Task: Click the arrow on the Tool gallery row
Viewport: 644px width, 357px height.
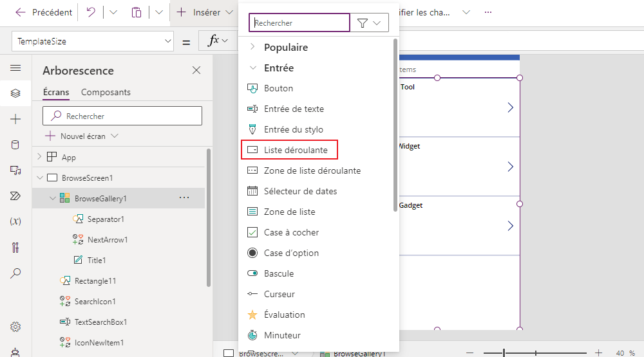Action: pyautogui.click(x=510, y=107)
